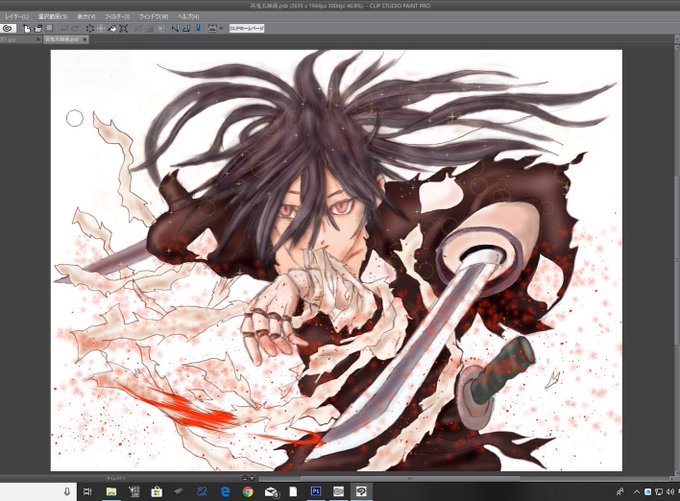Click the Show selection border toolbar icon
This screenshot has height=501, width=680.
(161, 29)
